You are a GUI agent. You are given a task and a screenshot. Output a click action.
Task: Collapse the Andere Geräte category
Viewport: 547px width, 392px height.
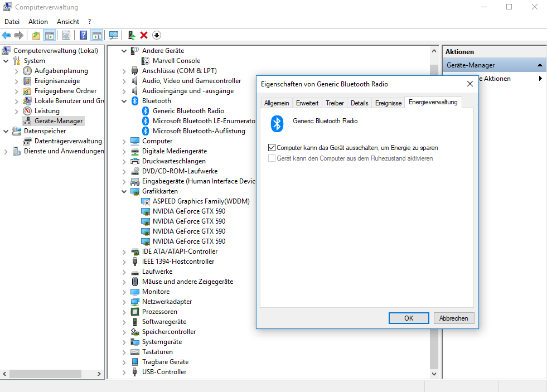click(x=124, y=51)
